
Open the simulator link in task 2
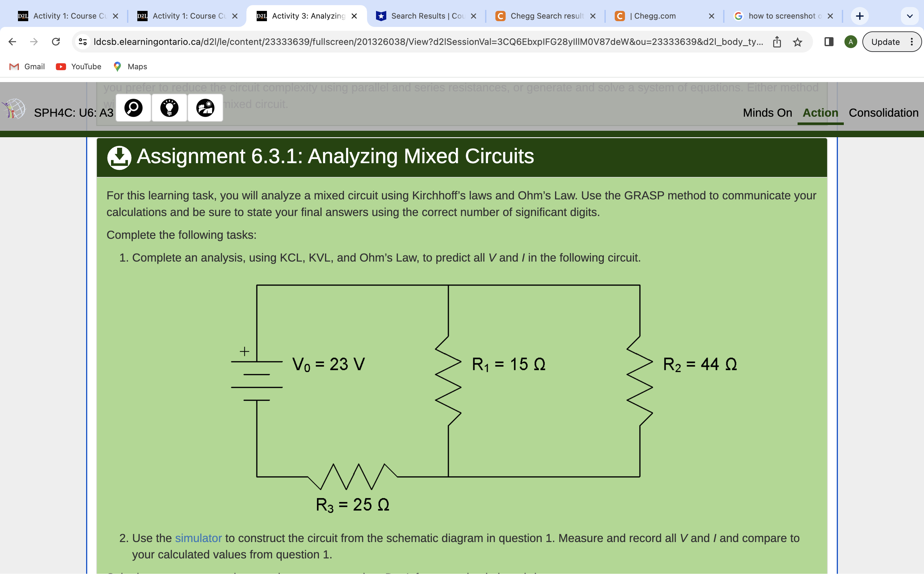198,538
